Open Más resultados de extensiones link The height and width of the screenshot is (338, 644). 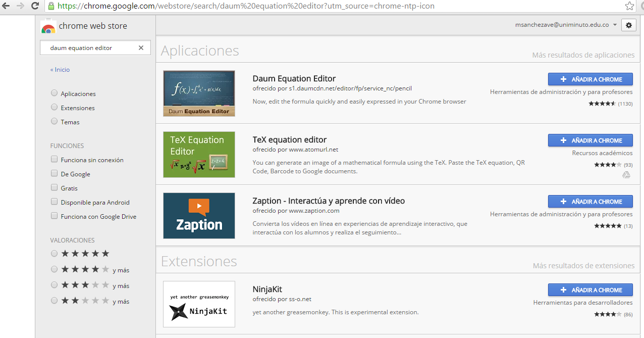coord(583,266)
